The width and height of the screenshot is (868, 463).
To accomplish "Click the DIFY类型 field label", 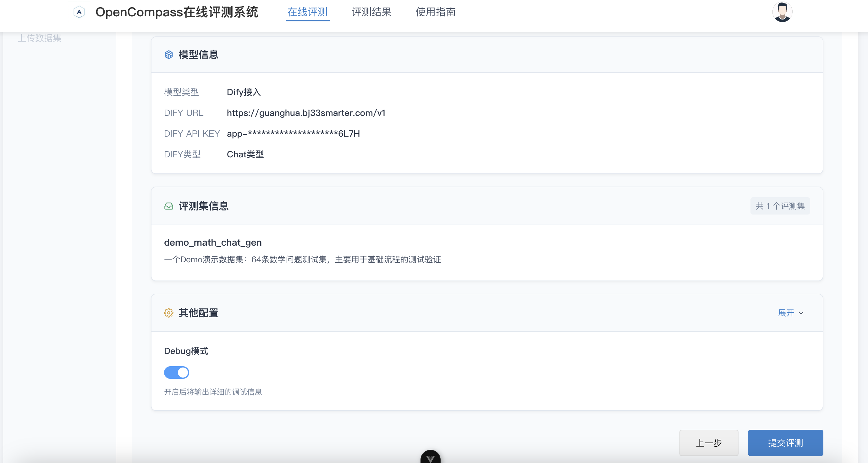I will 182,155.
